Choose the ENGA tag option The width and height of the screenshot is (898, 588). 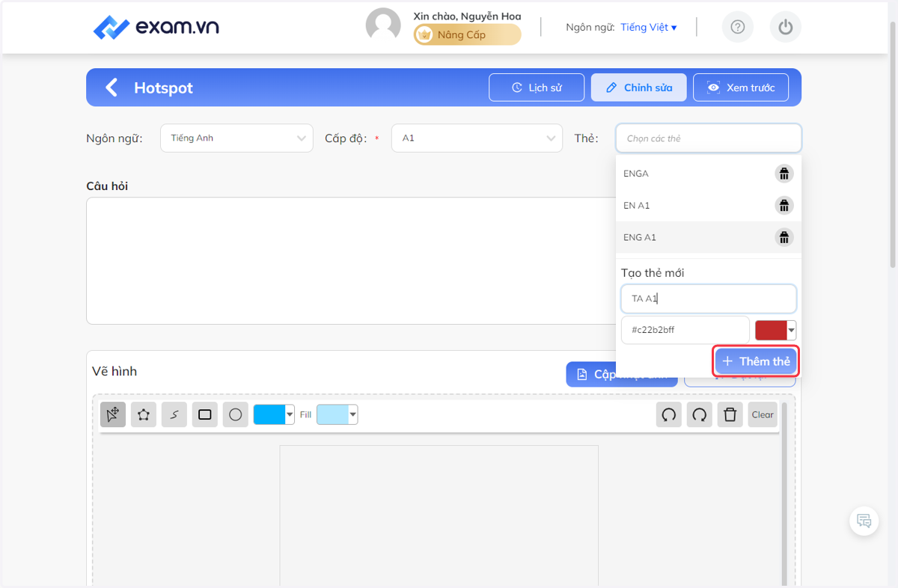[709, 174]
